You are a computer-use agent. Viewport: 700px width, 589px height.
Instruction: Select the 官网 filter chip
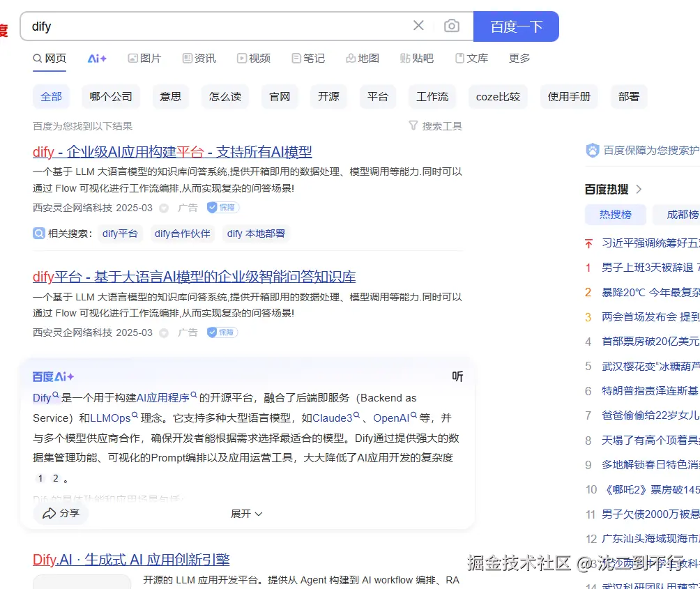(x=280, y=98)
